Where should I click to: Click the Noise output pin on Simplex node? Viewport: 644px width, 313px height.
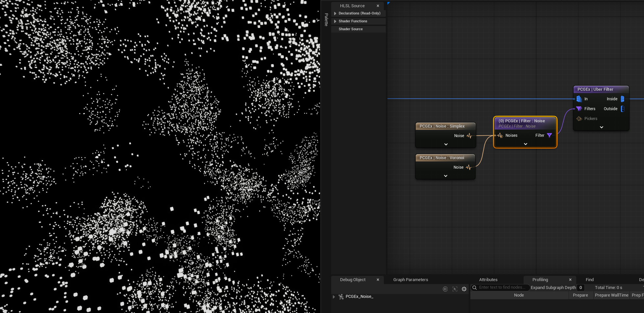[469, 136]
